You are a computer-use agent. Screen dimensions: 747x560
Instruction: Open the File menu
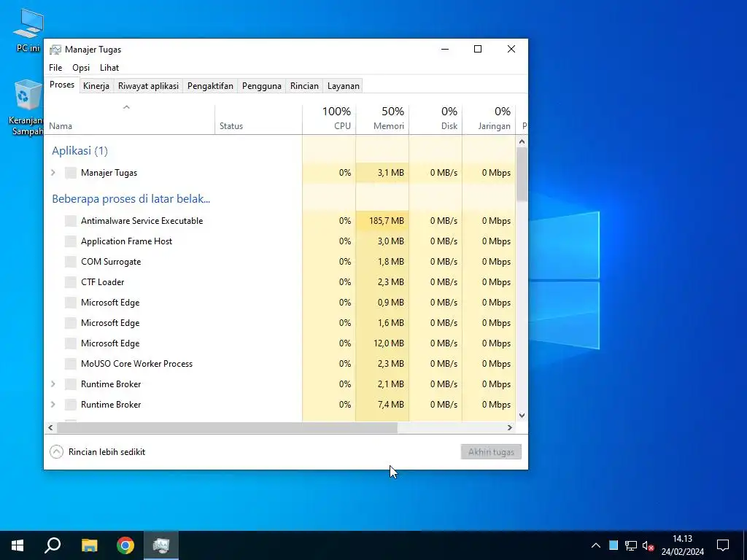(55, 68)
